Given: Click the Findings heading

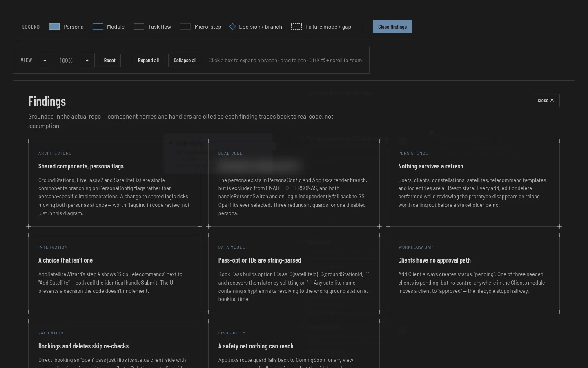Looking at the screenshot, I should pyautogui.click(x=47, y=101).
